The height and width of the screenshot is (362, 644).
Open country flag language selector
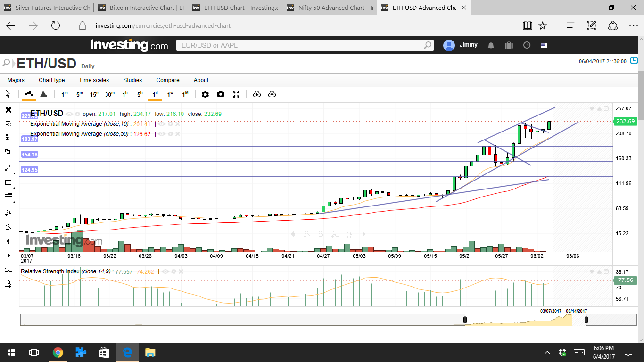(x=544, y=45)
